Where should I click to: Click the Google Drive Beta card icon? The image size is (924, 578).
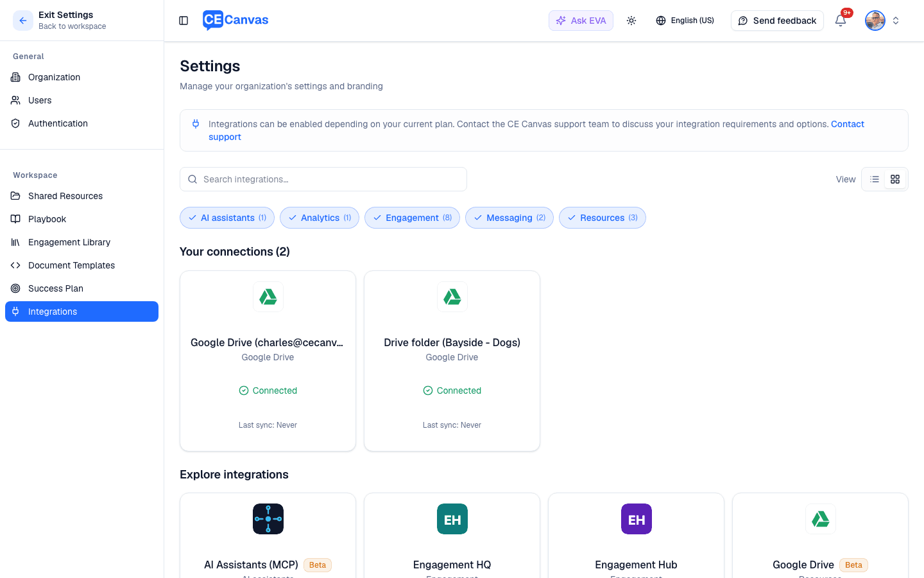click(821, 519)
